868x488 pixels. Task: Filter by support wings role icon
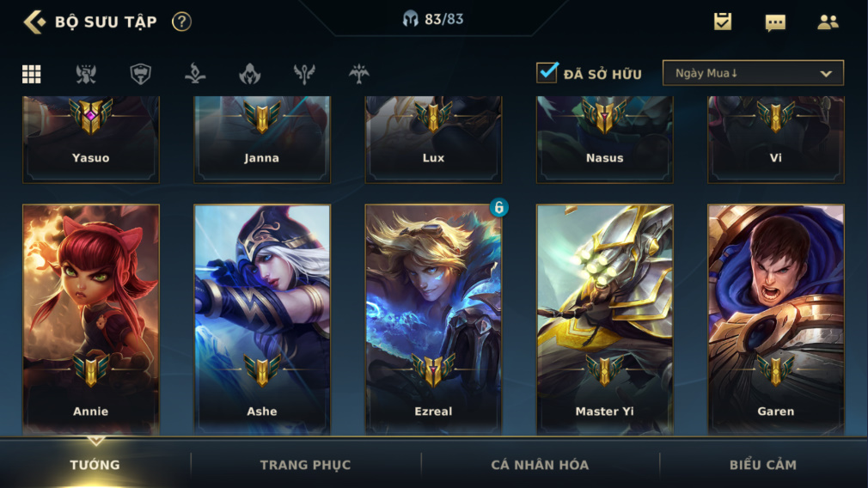(x=304, y=74)
